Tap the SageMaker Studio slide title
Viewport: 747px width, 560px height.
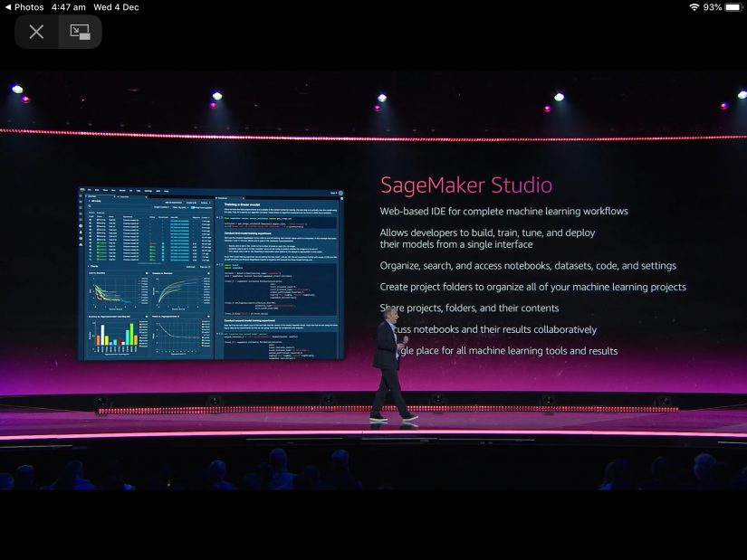pos(466,185)
